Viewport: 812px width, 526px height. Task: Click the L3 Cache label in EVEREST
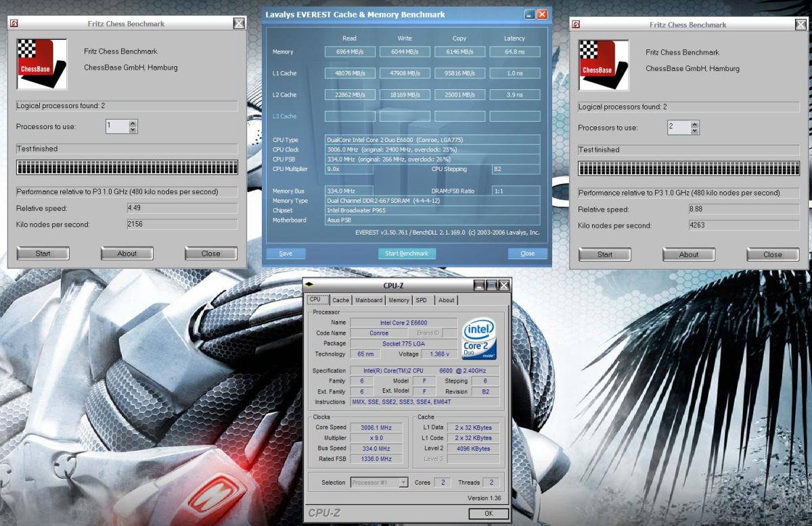(284, 116)
